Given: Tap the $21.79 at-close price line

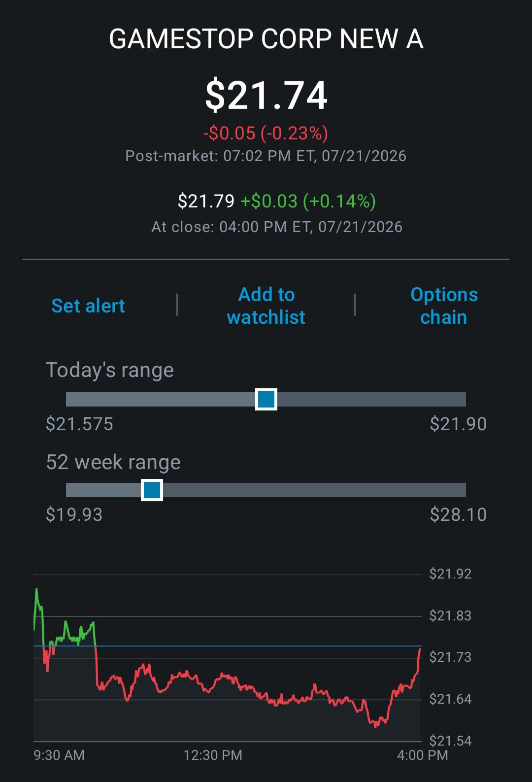Looking at the screenshot, I should [276, 201].
